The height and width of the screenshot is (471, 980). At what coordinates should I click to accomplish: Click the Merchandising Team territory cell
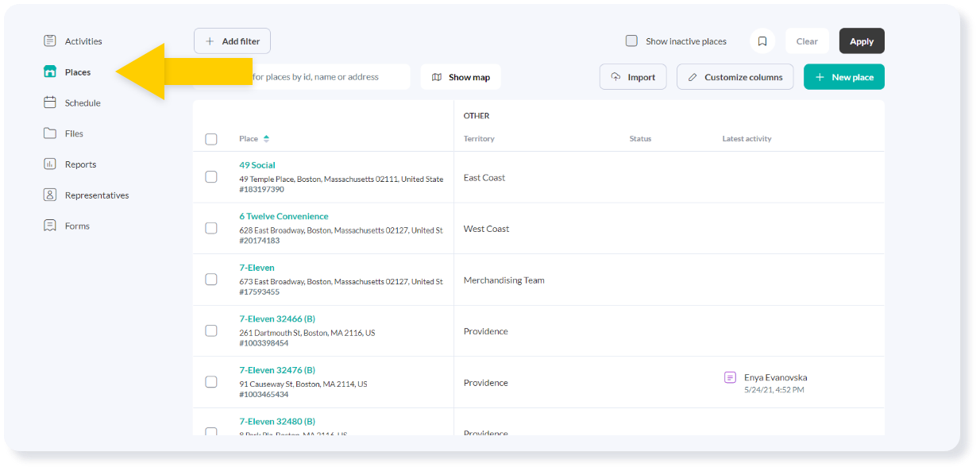pyautogui.click(x=504, y=280)
